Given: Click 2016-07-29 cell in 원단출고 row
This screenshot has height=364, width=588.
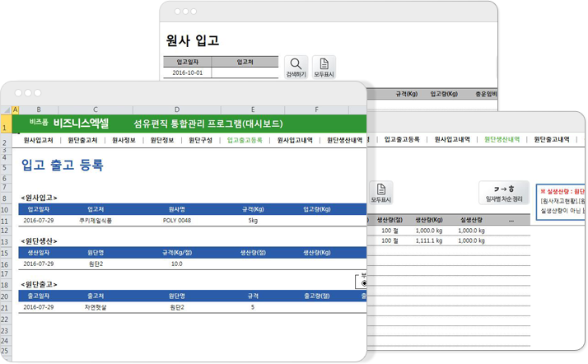Looking at the screenshot, I should tap(39, 307).
